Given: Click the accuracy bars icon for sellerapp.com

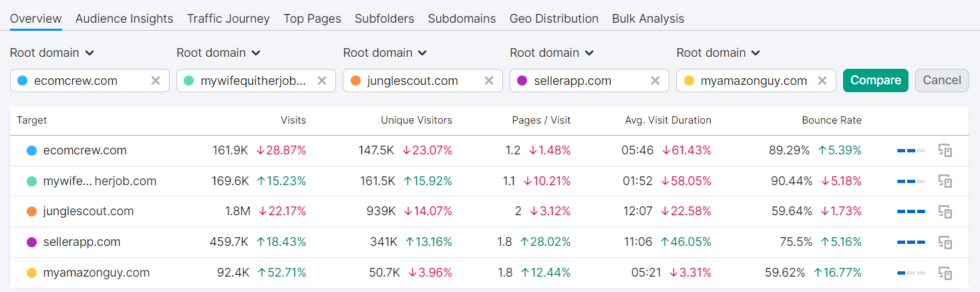Looking at the screenshot, I should (911, 242).
